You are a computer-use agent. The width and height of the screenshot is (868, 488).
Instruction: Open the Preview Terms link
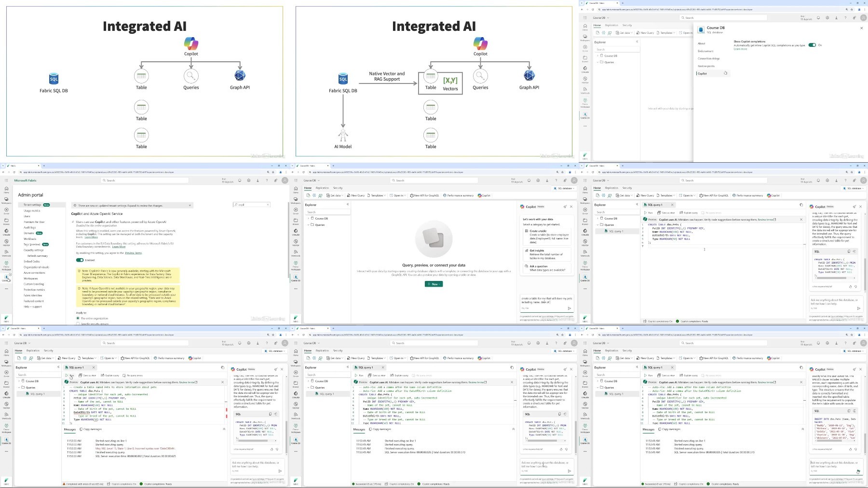[x=134, y=253]
